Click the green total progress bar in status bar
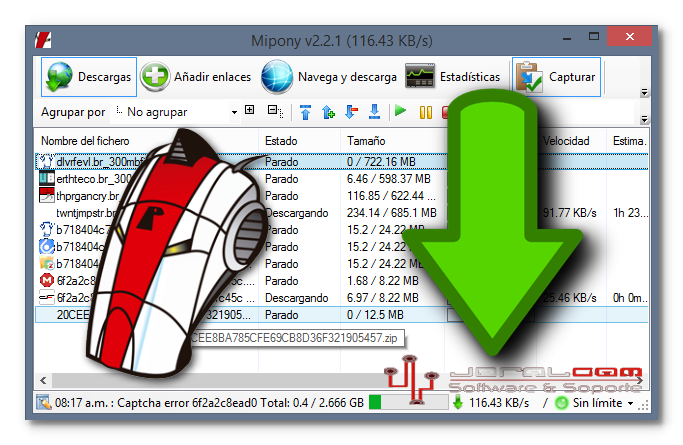This screenshot has height=445, width=683. [x=408, y=402]
